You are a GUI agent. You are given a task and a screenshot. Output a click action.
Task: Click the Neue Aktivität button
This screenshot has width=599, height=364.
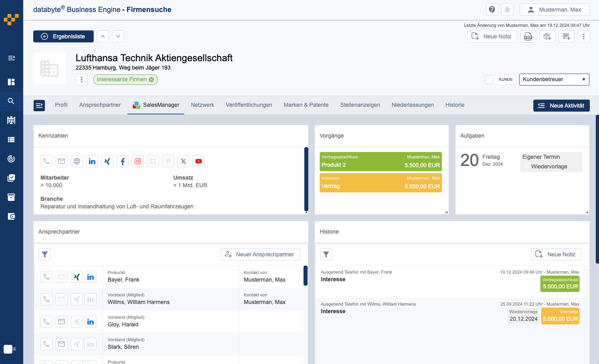tap(561, 106)
